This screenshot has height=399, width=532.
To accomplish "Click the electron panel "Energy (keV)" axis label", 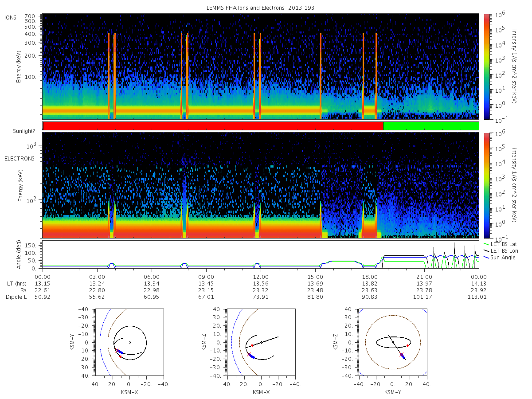I will coord(21,185).
